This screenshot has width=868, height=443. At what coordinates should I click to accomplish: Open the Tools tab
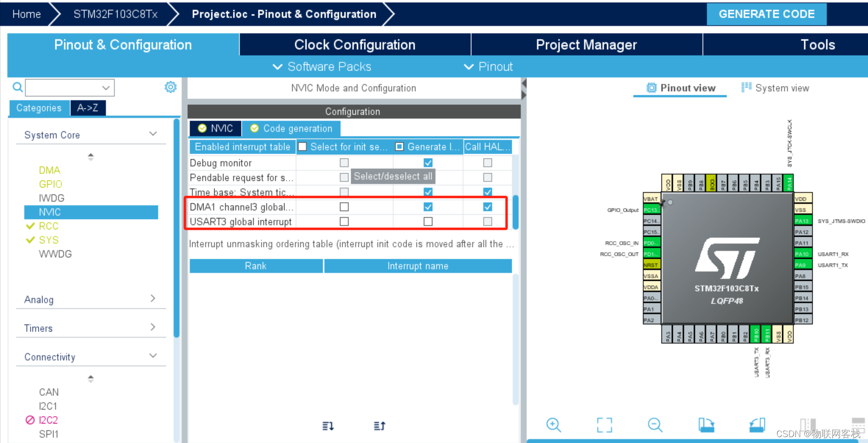pos(817,45)
